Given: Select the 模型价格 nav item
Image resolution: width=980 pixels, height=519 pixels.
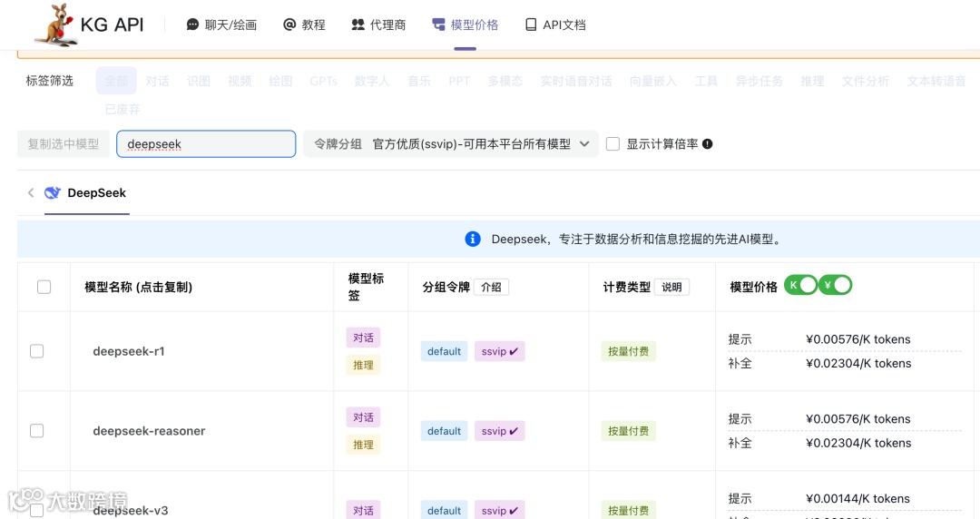Looking at the screenshot, I should coord(465,25).
